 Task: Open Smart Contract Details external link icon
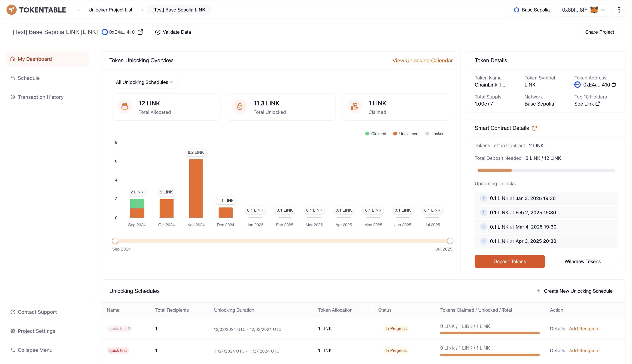tap(534, 128)
